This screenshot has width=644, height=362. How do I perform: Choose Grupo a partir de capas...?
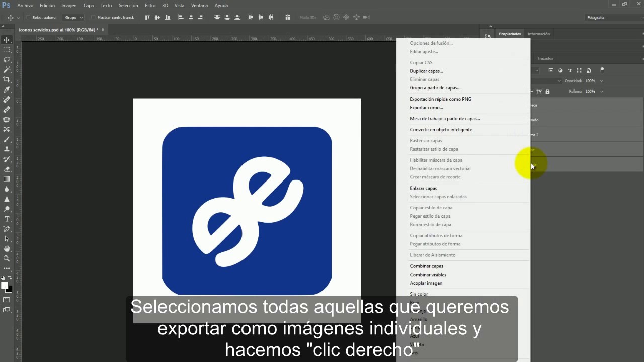[435, 88]
